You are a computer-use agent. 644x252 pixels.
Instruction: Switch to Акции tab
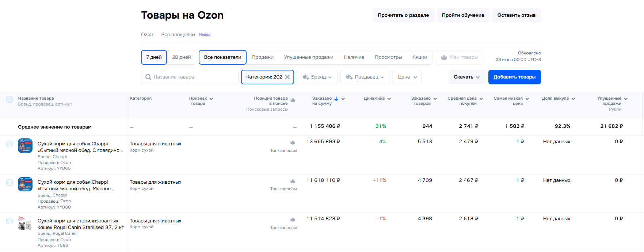click(420, 57)
